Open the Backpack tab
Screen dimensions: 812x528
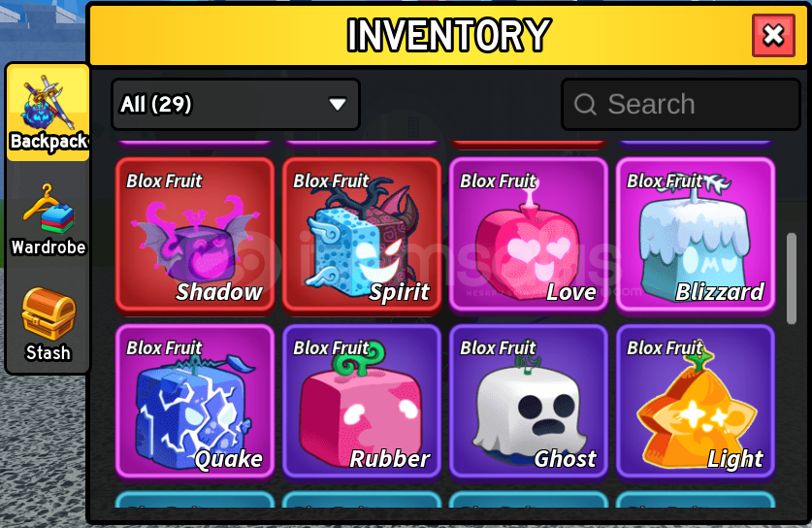coord(48,113)
